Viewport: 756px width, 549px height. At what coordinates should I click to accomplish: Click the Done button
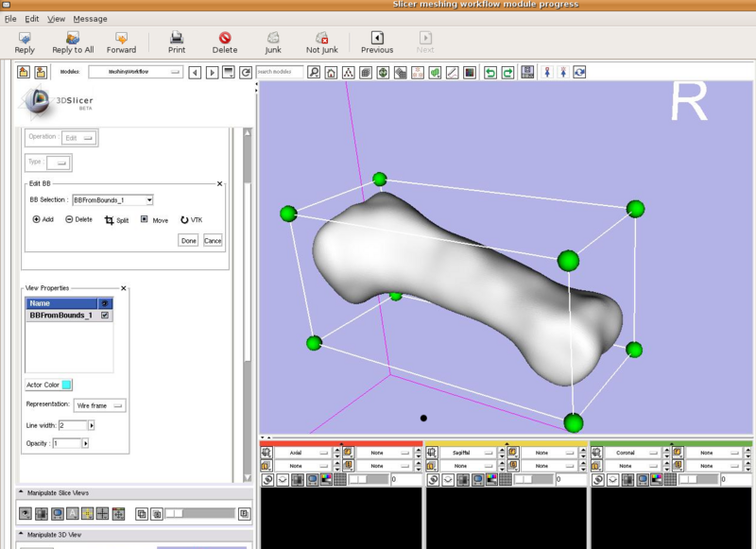(x=189, y=241)
